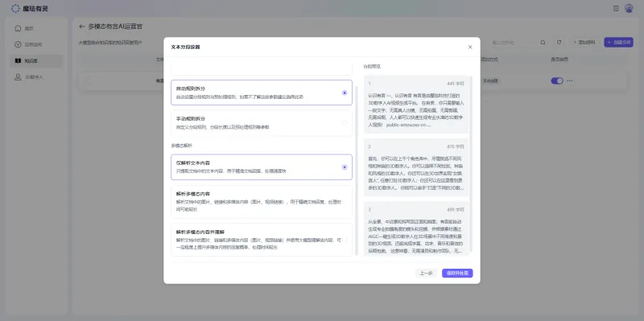Open the three-dot more menu in file row

[x=570, y=81]
